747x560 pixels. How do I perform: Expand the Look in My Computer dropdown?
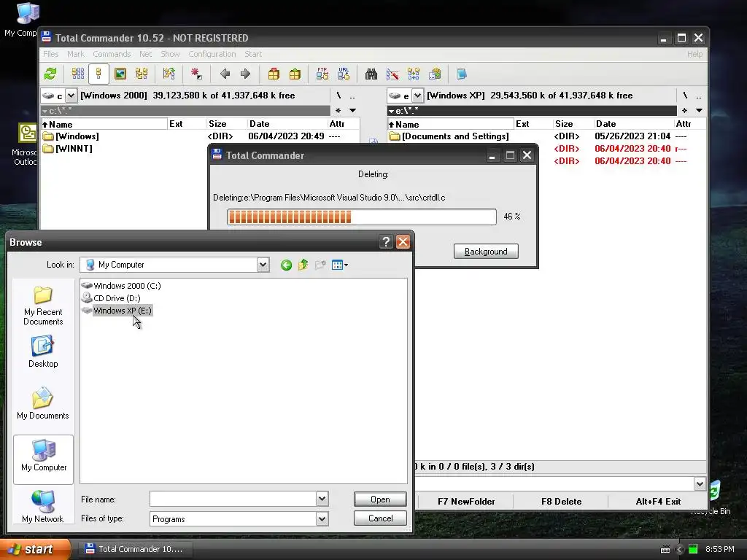(x=263, y=265)
